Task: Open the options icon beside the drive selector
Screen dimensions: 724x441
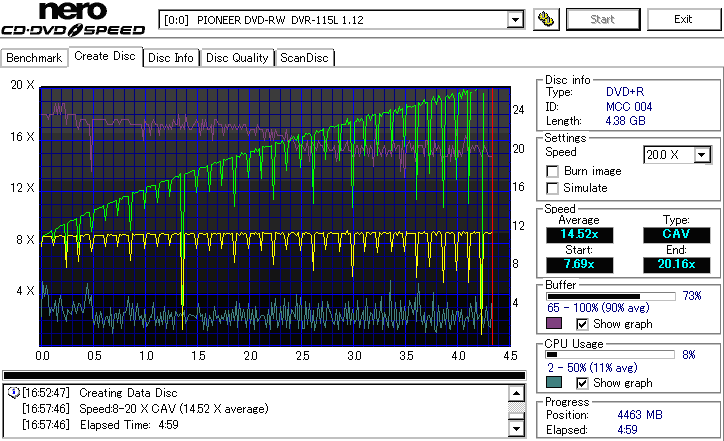Action: [546, 19]
